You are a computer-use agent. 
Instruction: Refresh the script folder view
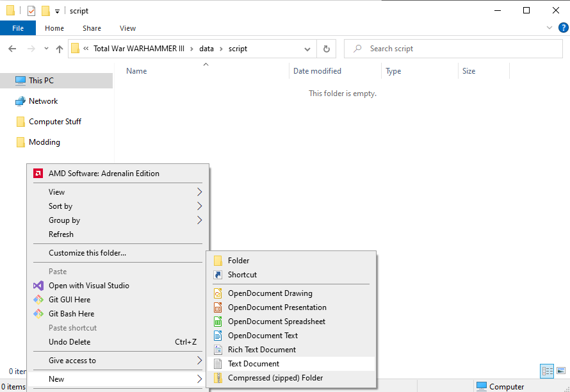(x=327, y=49)
